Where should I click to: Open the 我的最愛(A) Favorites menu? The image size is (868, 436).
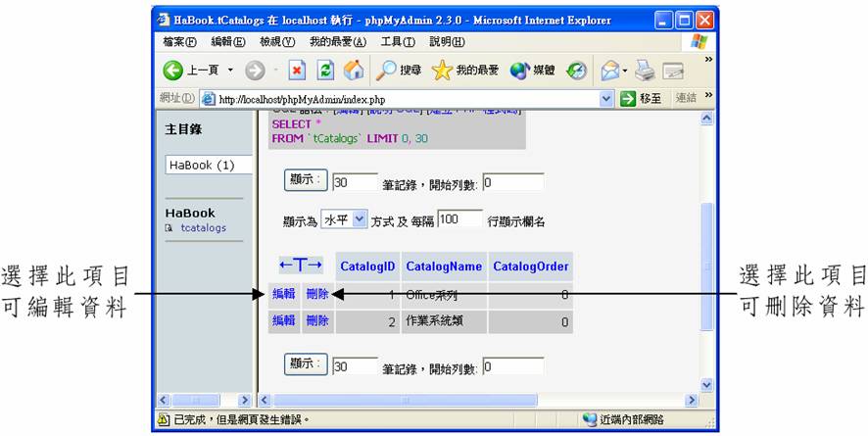(x=338, y=41)
